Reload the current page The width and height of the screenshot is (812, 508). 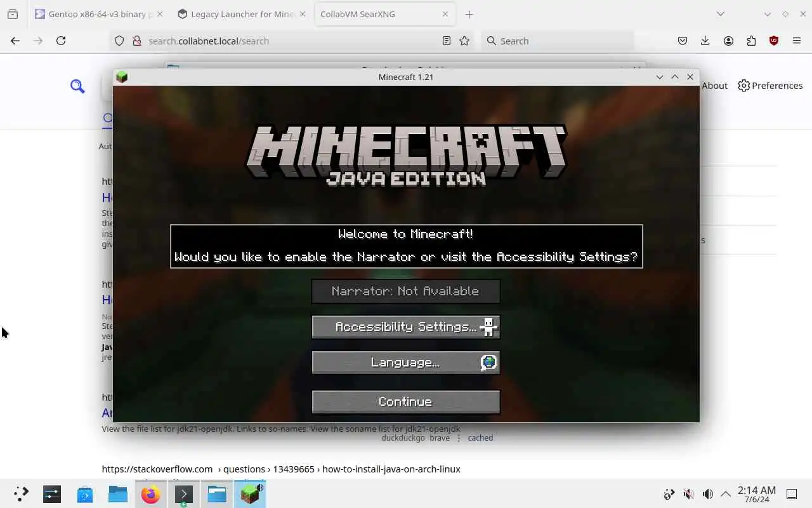pos(61,41)
